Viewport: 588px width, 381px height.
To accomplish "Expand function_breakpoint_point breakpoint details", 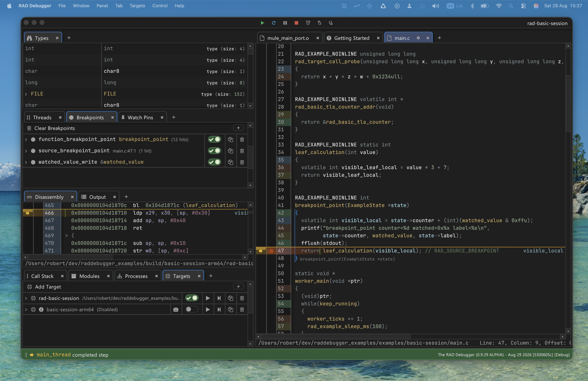I will coord(26,139).
